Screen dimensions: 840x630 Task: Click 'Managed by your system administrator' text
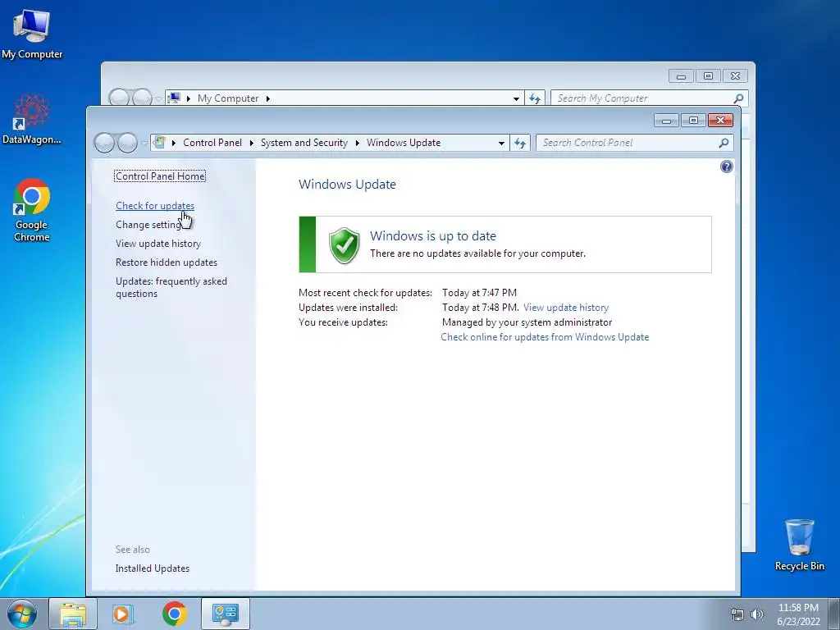point(527,322)
